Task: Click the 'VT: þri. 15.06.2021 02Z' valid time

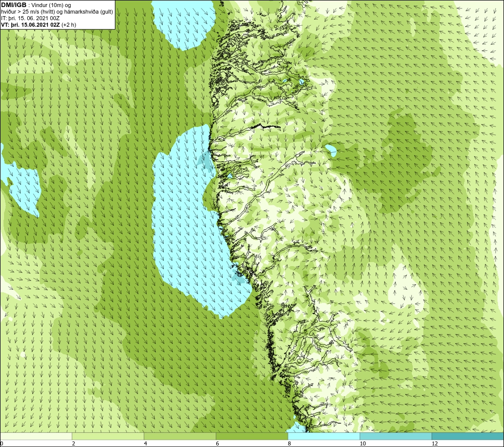Action: (x=30, y=25)
